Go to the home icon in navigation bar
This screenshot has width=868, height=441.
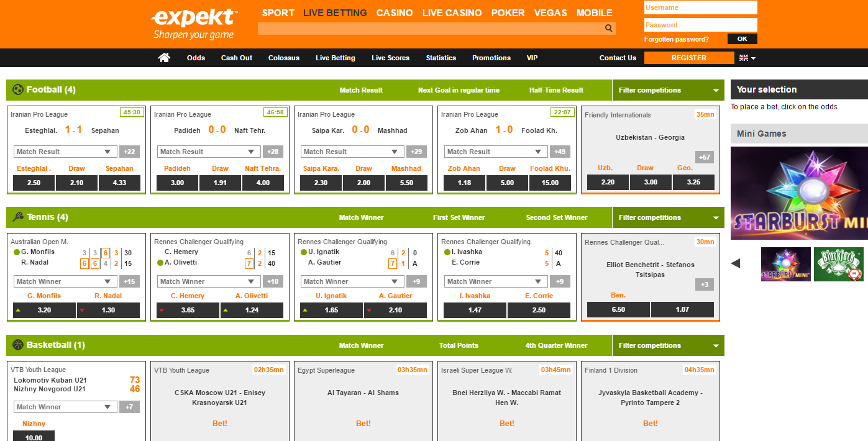point(164,58)
